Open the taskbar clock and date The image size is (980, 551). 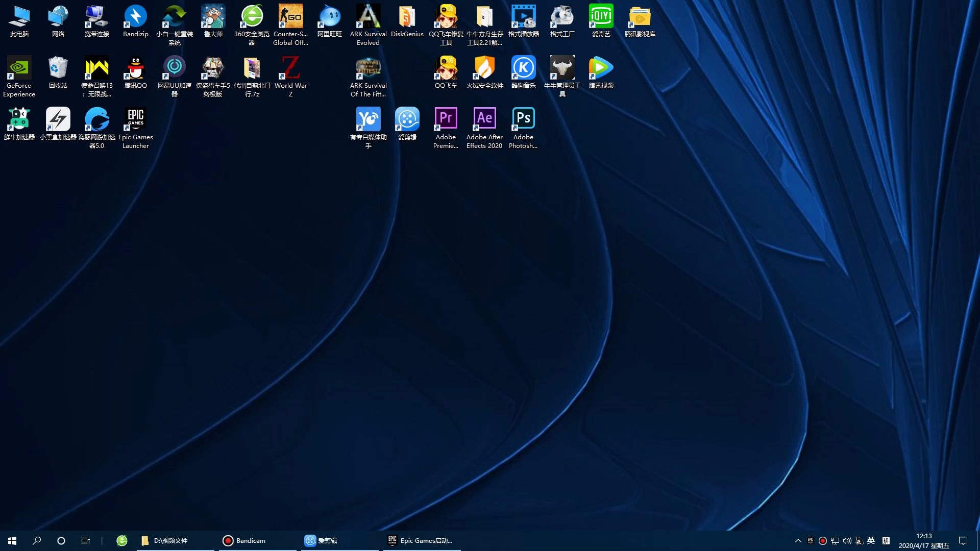click(923, 541)
